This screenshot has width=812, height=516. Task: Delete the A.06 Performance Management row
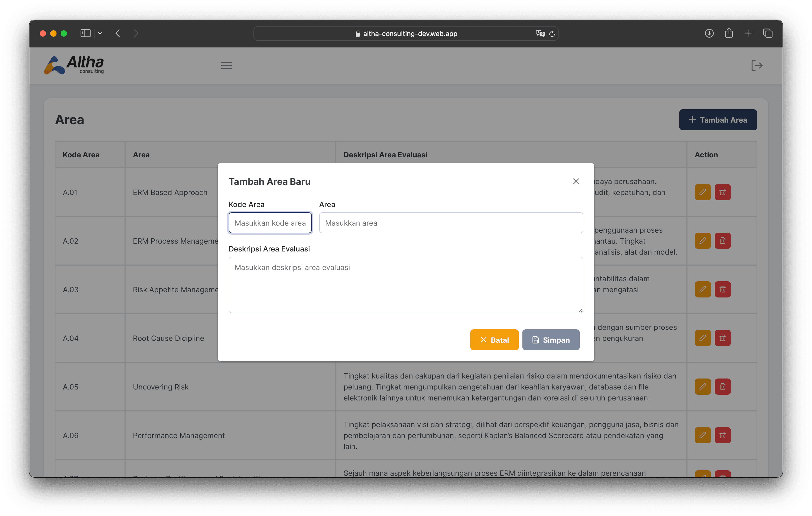click(x=722, y=435)
